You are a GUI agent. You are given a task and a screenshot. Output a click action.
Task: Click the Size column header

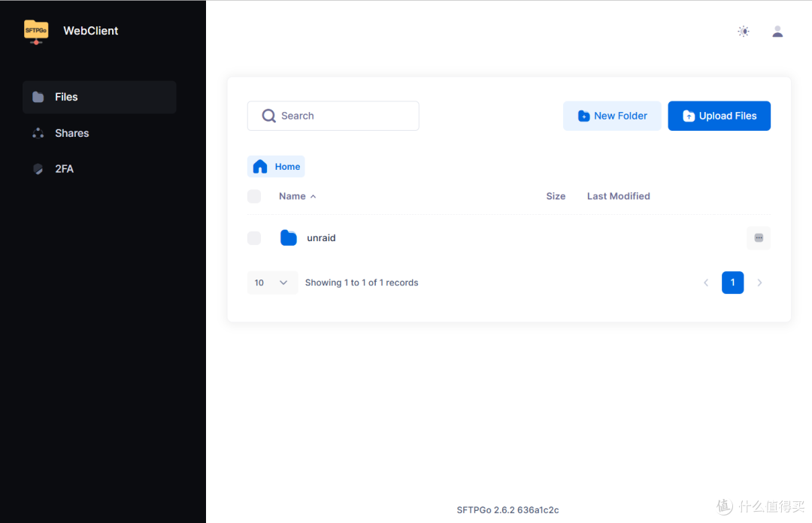(556, 196)
